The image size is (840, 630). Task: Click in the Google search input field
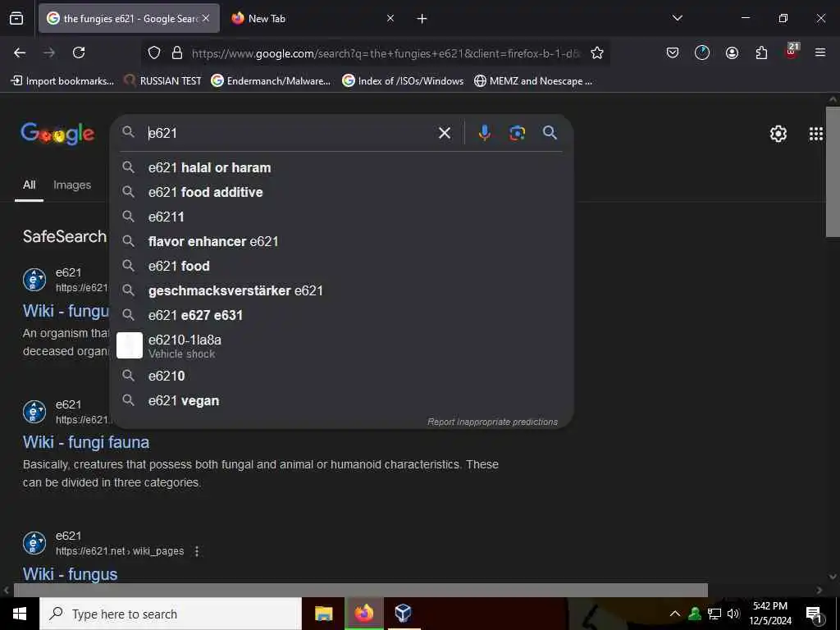click(x=290, y=133)
